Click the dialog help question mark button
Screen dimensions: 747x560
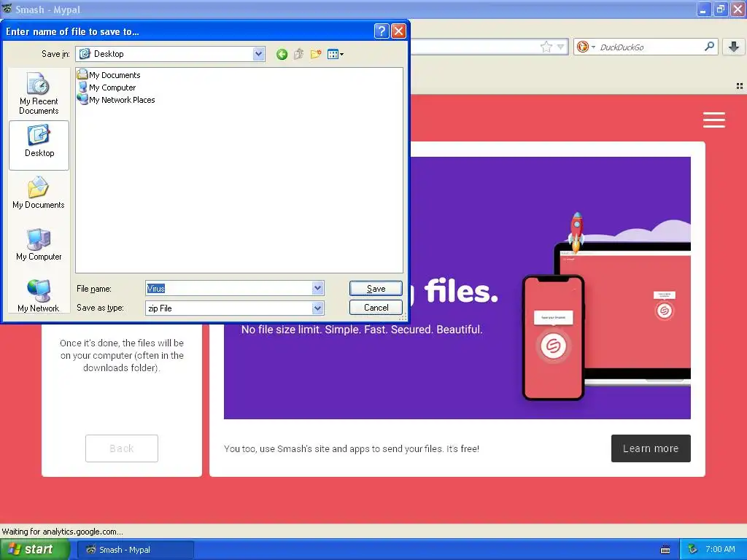[382, 31]
